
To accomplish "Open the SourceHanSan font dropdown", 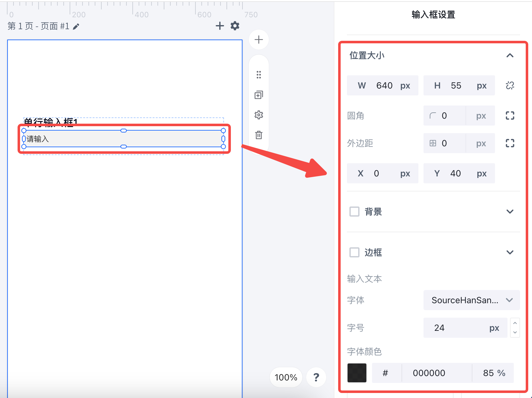I will tap(471, 300).
